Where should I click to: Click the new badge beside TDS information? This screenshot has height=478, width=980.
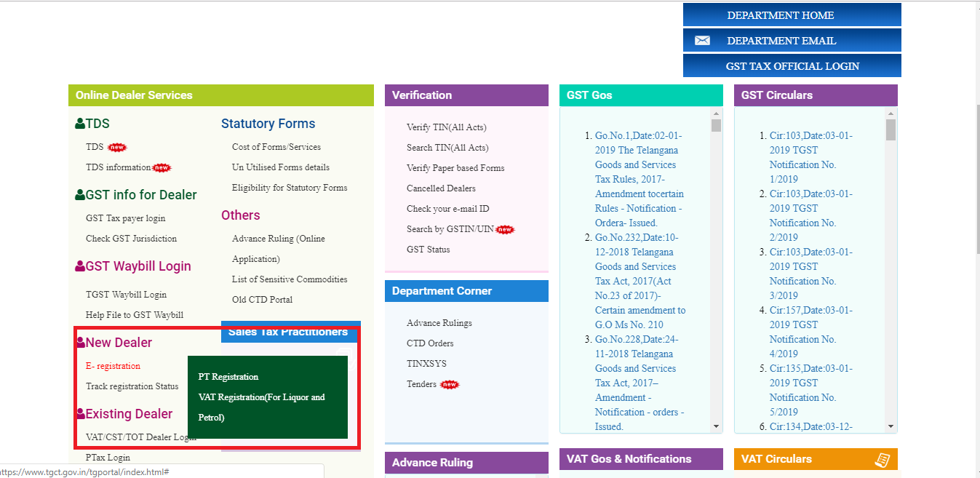(162, 167)
